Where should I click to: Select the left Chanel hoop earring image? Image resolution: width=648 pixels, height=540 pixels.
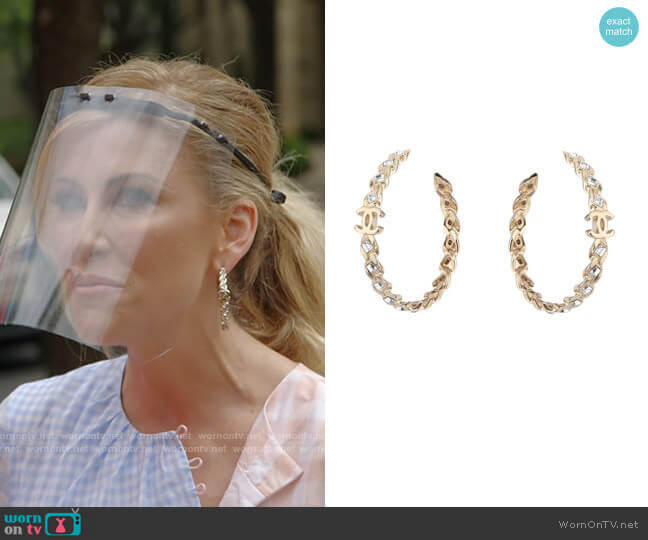(407, 231)
